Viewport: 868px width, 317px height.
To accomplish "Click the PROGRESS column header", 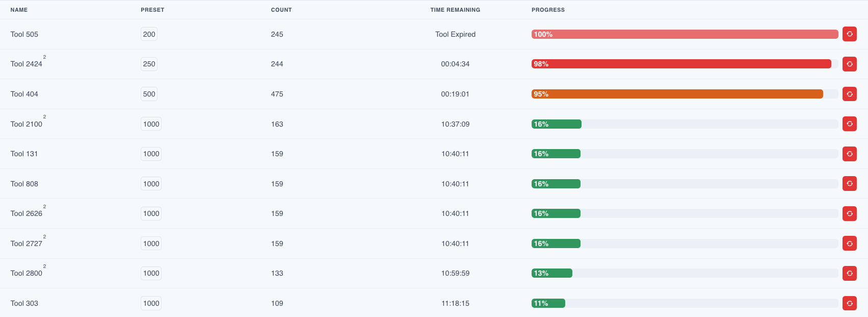I will pyautogui.click(x=548, y=10).
